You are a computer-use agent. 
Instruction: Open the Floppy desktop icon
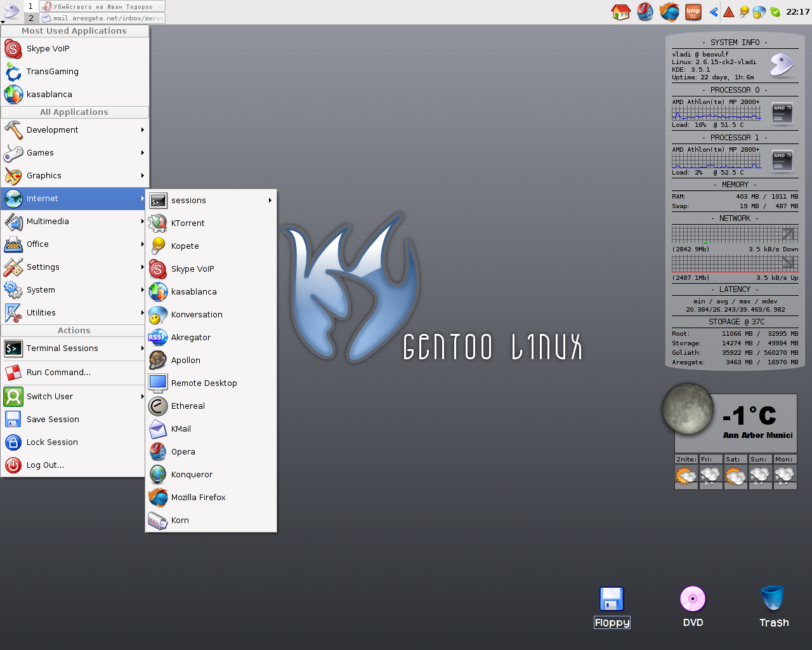[612, 607]
